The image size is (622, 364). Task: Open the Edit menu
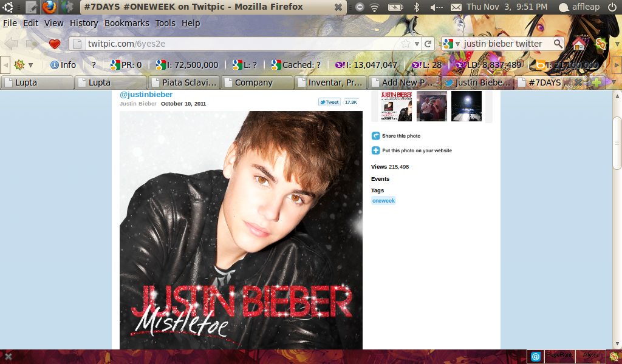point(30,24)
